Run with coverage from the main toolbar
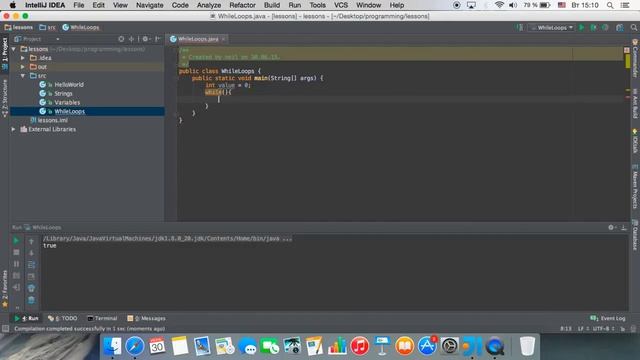The image size is (640, 360). click(x=605, y=27)
